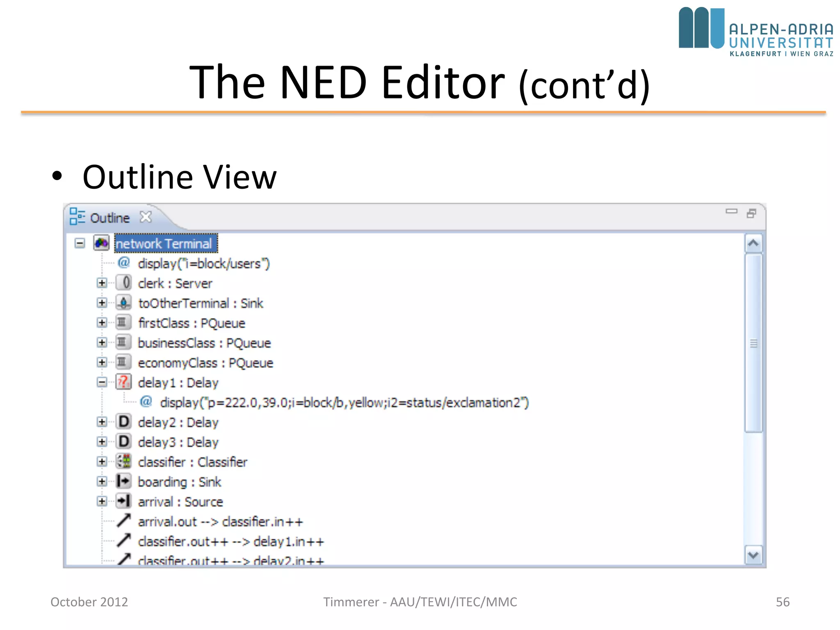Click the arrival.out connection arrow icon
Image resolution: width=840 pixels, height=630 pixels.
coord(123,521)
